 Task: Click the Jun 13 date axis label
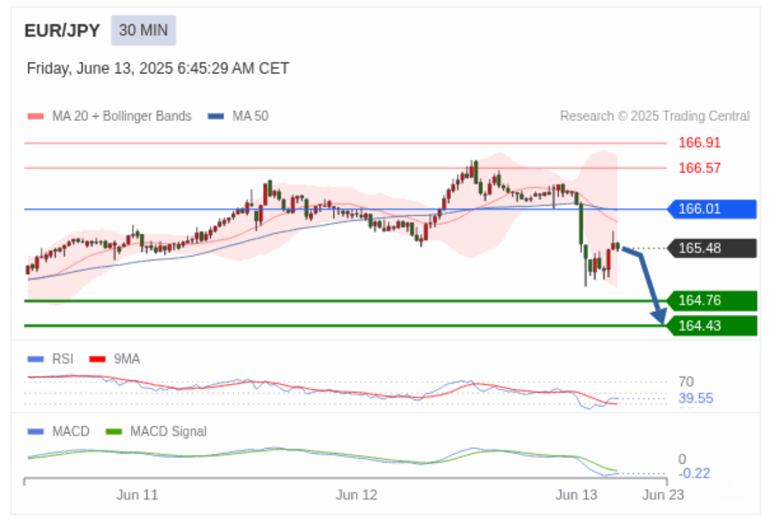pos(576,495)
